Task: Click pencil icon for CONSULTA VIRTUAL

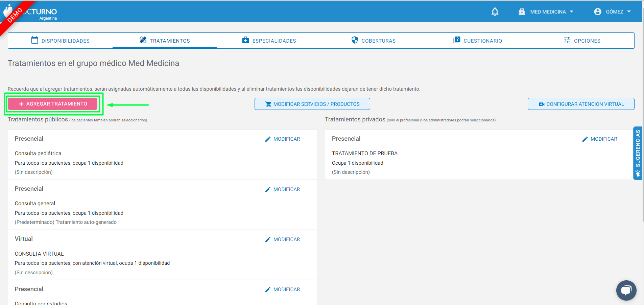Action: click(x=268, y=239)
